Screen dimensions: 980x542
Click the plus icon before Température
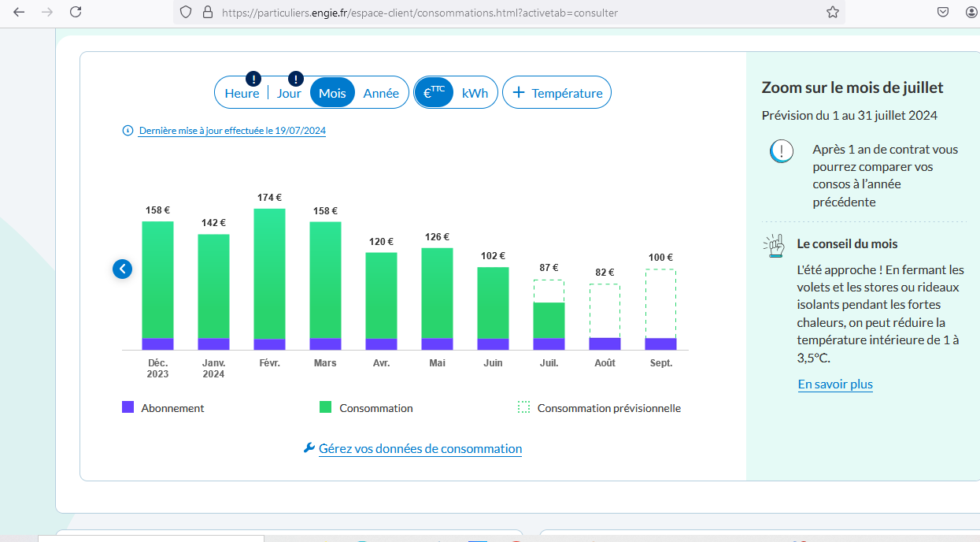(x=519, y=93)
